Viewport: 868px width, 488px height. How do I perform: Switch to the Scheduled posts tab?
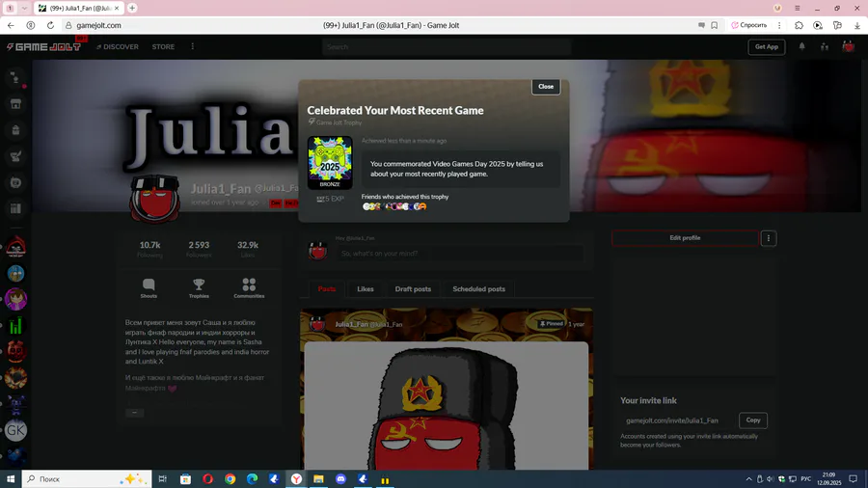click(x=478, y=288)
